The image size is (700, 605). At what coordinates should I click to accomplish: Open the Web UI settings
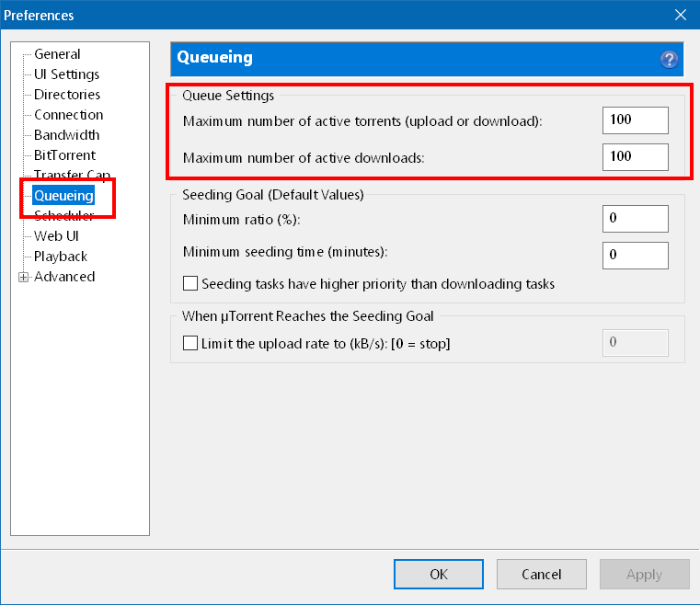[x=56, y=236]
